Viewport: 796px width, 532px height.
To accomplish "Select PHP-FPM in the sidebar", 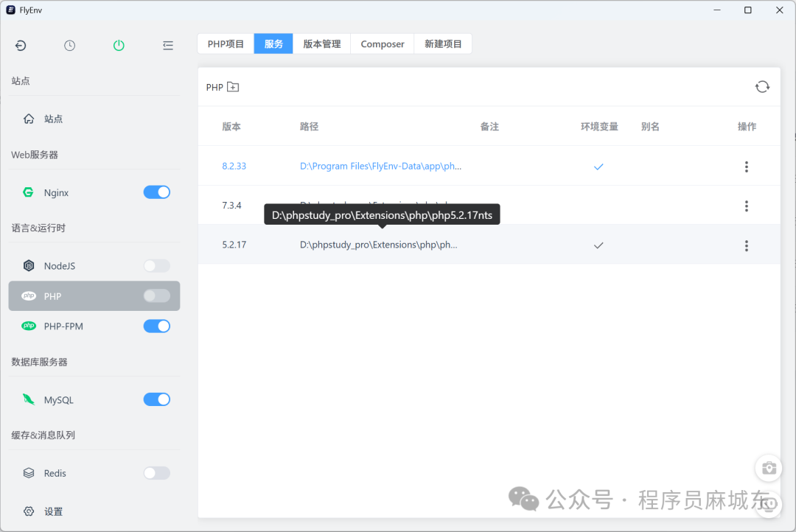I will (x=94, y=326).
